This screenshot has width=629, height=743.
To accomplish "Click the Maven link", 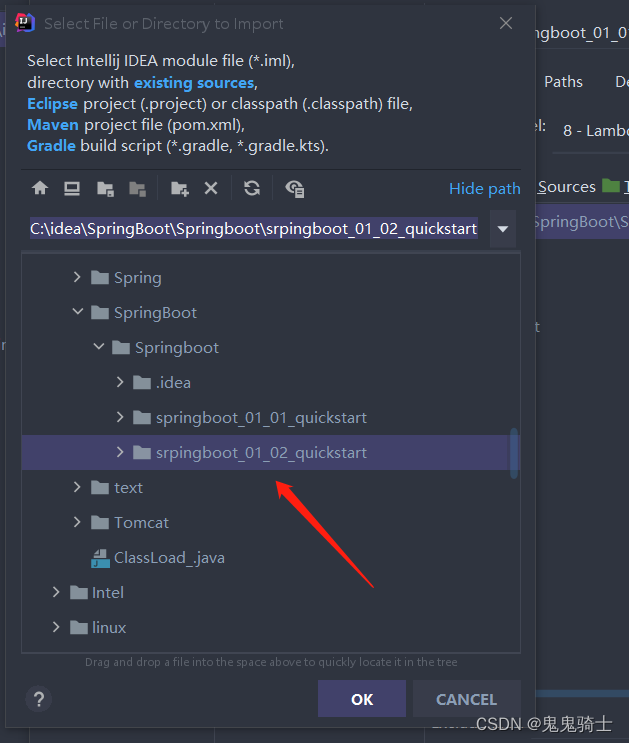I will (53, 125).
